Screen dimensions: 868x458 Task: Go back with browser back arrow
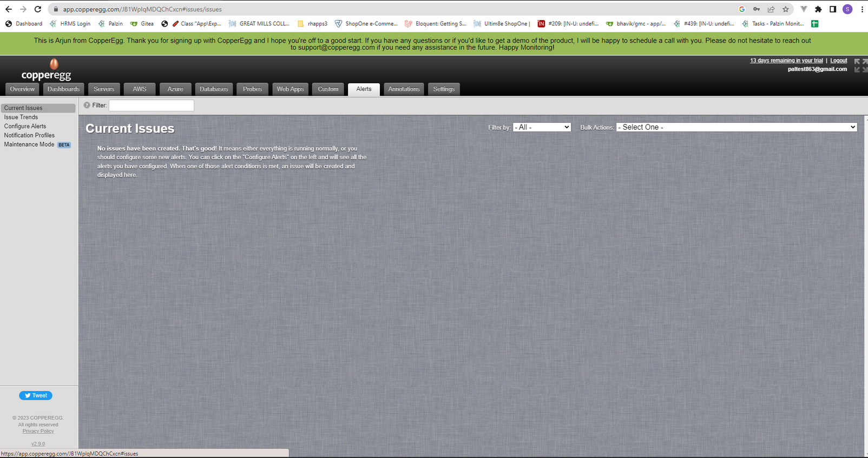[9, 9]
